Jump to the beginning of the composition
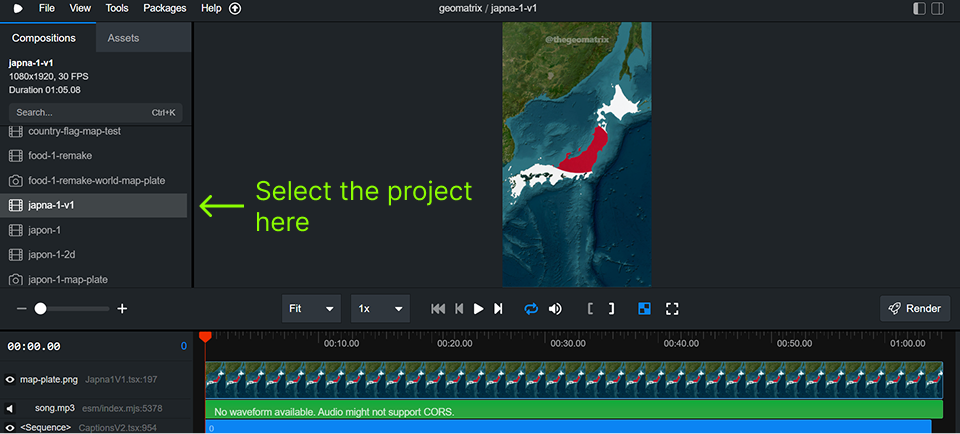The image size is (960, 434). point(438,309)
